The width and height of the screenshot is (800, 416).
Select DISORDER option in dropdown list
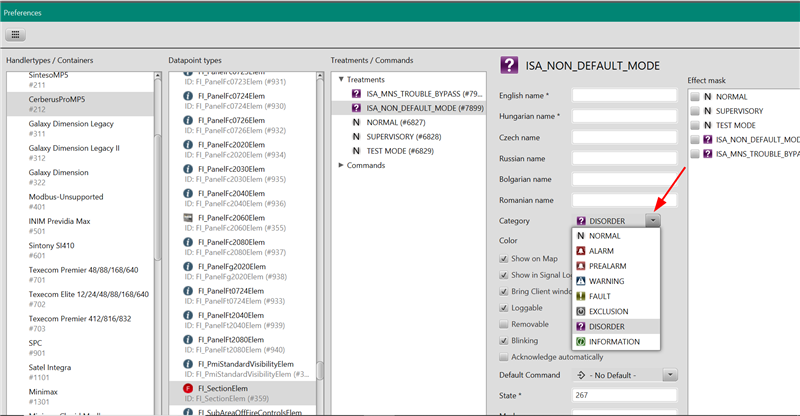click(613, 326)
